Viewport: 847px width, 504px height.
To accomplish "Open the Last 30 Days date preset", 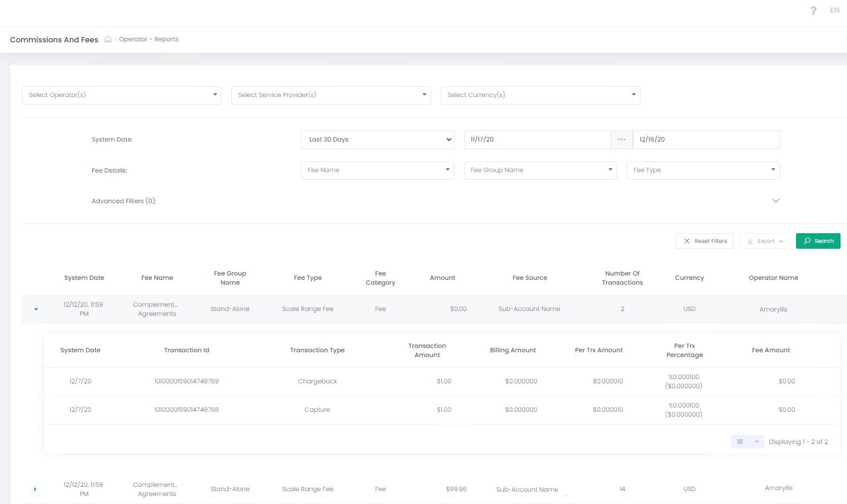I will pos(377,139).
